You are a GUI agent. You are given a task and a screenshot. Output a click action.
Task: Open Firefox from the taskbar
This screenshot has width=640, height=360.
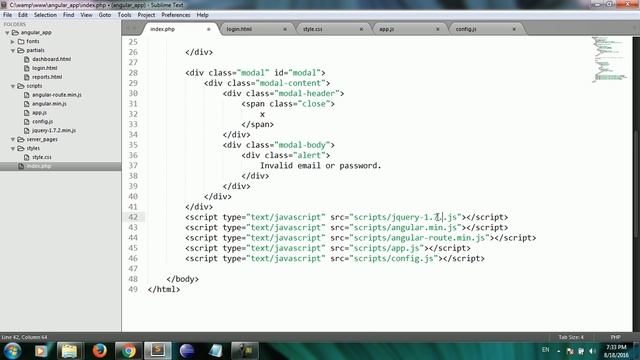[99, 351]
